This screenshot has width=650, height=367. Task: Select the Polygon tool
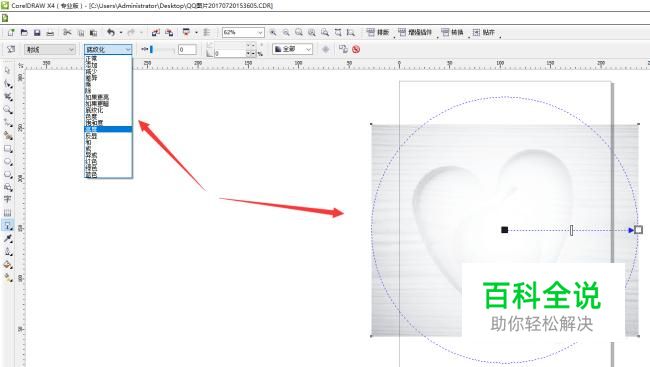(x=7, y=174)
